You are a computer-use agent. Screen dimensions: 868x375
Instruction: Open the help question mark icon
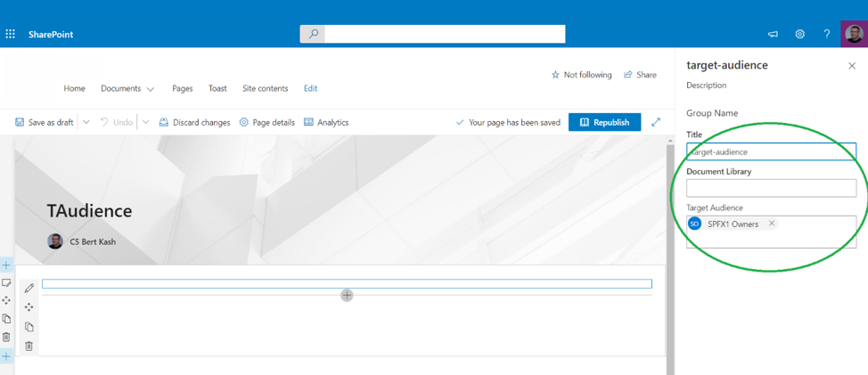click(x=826, y=34)
